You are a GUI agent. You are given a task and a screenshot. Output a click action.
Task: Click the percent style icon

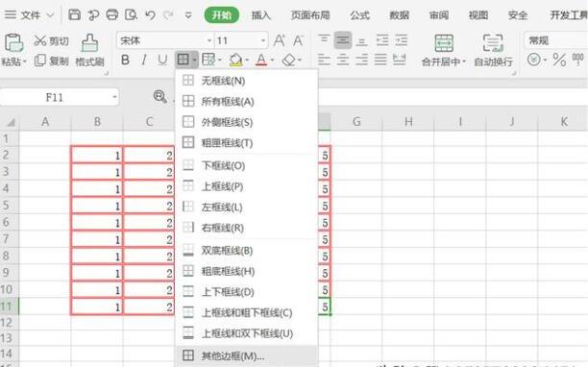[x=559, y=60]
